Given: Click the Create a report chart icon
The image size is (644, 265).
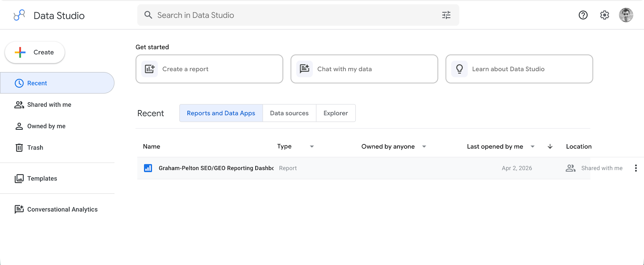Looking at the screenshot, I should (150, 69).
